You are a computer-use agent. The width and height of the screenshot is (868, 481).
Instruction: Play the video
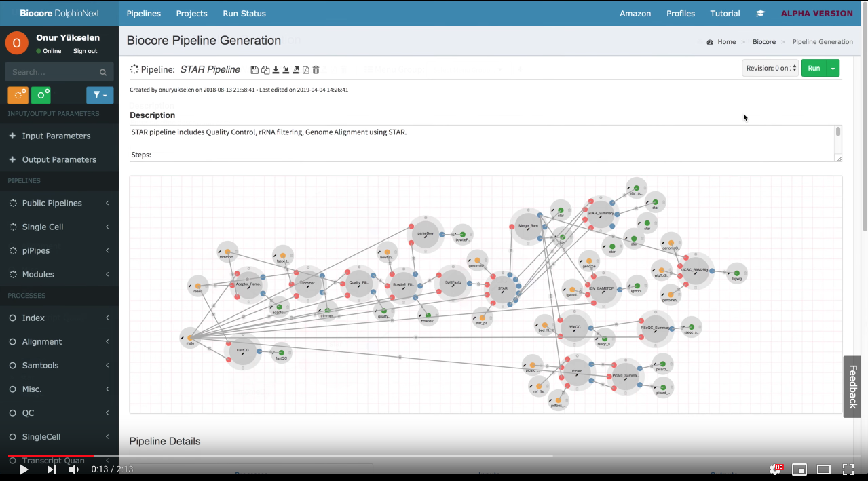[23, 469]
